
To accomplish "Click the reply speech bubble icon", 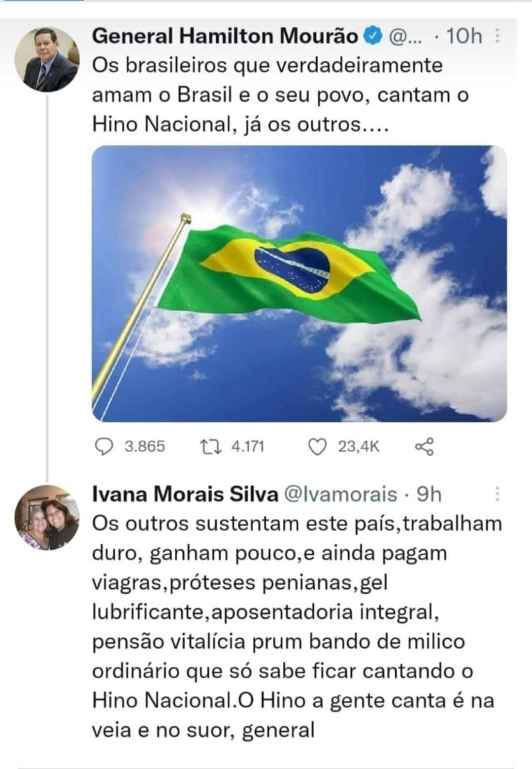I will 103,446.
